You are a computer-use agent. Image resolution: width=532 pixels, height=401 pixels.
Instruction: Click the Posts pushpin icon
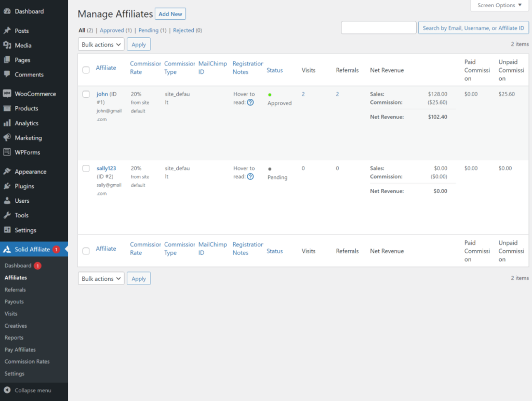tap(7, 31)
